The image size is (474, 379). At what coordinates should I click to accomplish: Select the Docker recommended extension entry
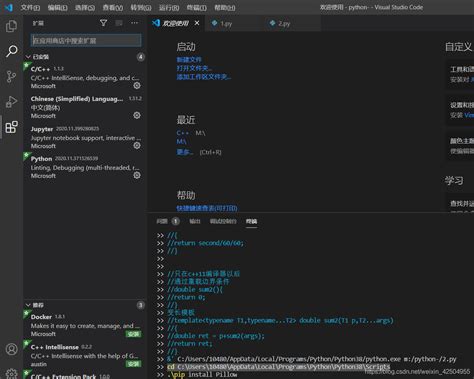tap(85, 325)
